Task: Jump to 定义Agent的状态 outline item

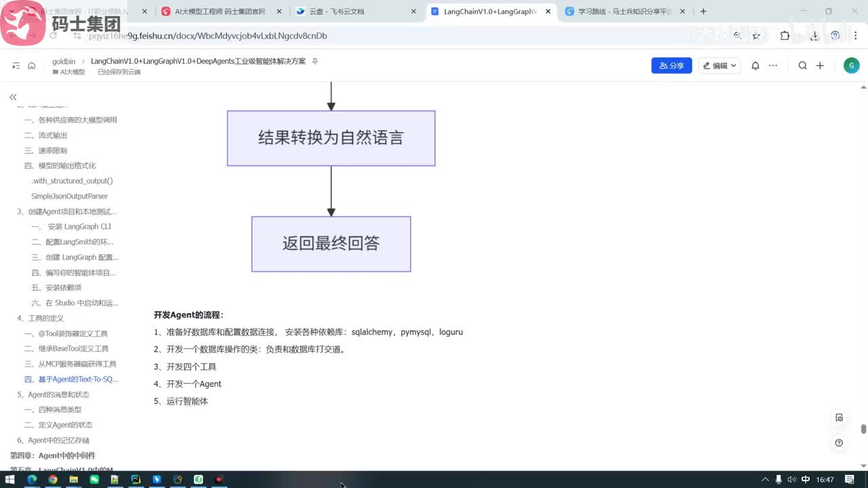Action: (x=58, y=425)
